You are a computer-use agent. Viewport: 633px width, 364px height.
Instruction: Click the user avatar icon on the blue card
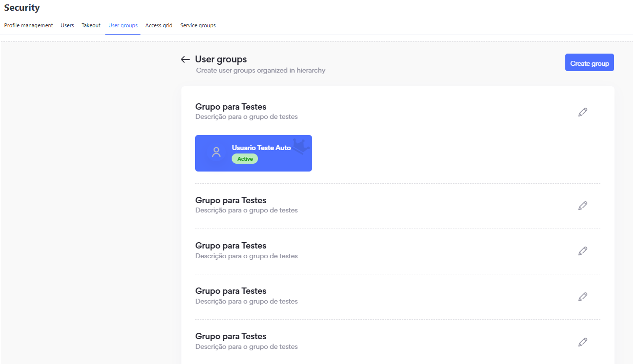pos(217,152)
